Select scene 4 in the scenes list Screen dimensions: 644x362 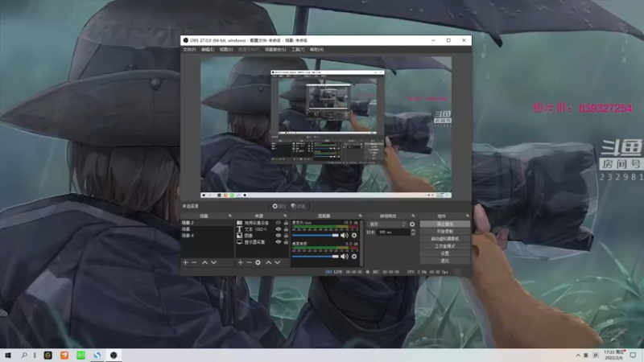(208, 236)
